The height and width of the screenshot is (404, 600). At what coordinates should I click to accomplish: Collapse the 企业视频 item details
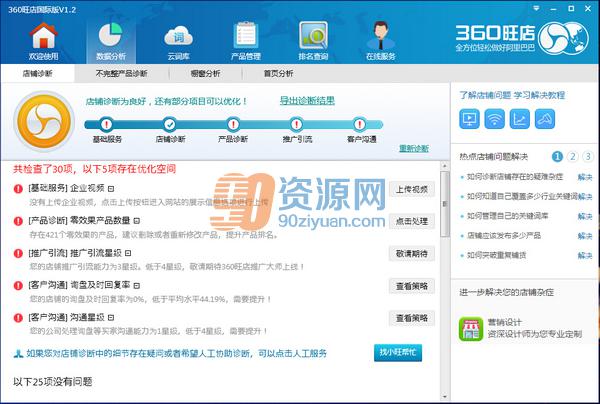coord(111,189)
